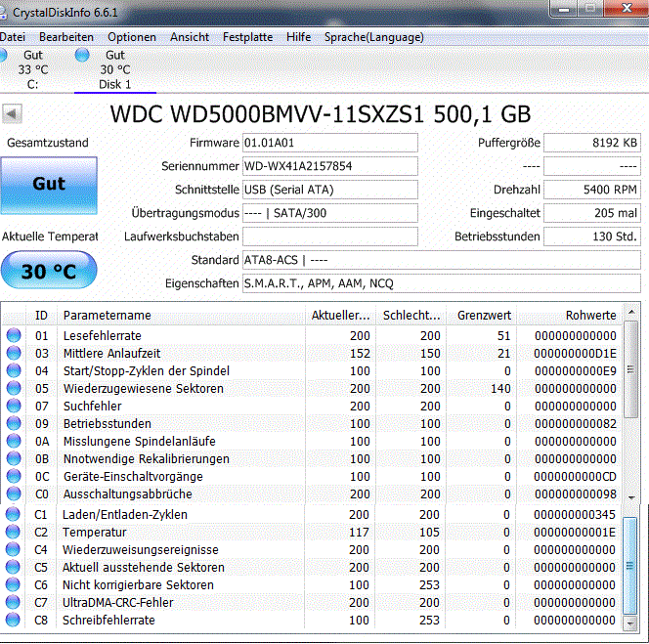Click the Standard field ATA8-ACS
The width and height of the screenshot is (649, 644).
pos(442,260)
